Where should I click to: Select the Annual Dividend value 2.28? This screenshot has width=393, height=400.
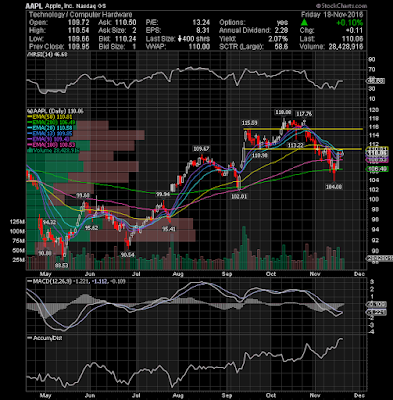tap(282, 31)
